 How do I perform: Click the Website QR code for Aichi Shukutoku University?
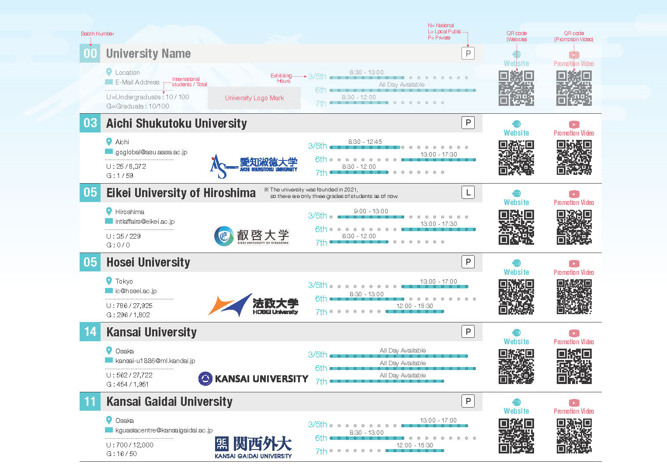coord(516,158)
